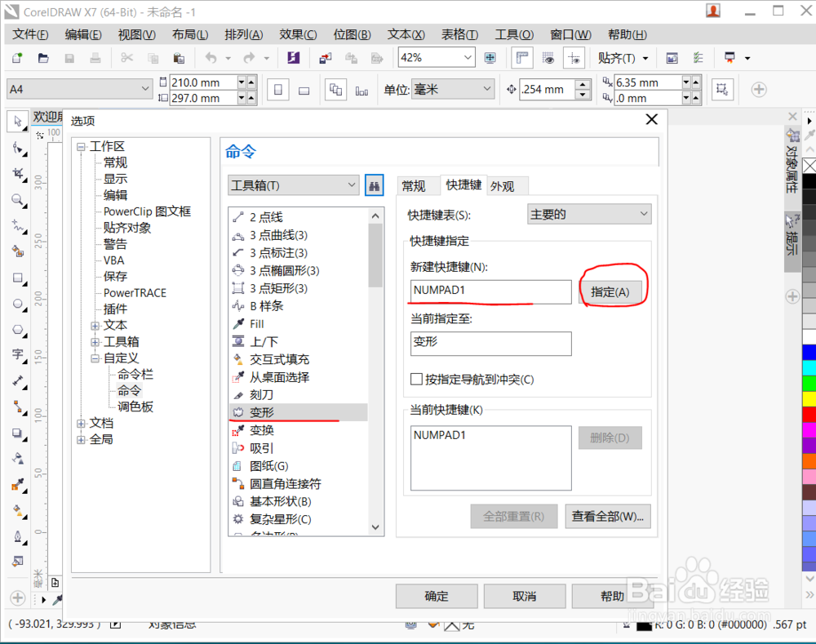
Task: Open the 工具箱(T) category dropdown
Action: (352, 184)
